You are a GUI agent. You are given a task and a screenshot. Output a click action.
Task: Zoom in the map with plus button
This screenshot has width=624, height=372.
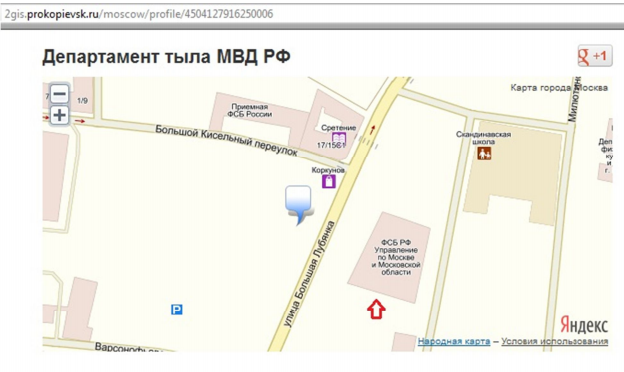click(60, 115)
